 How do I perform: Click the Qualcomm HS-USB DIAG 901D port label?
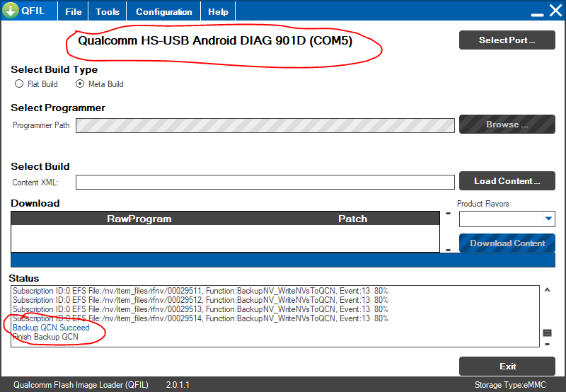click(x=215, y=40)
